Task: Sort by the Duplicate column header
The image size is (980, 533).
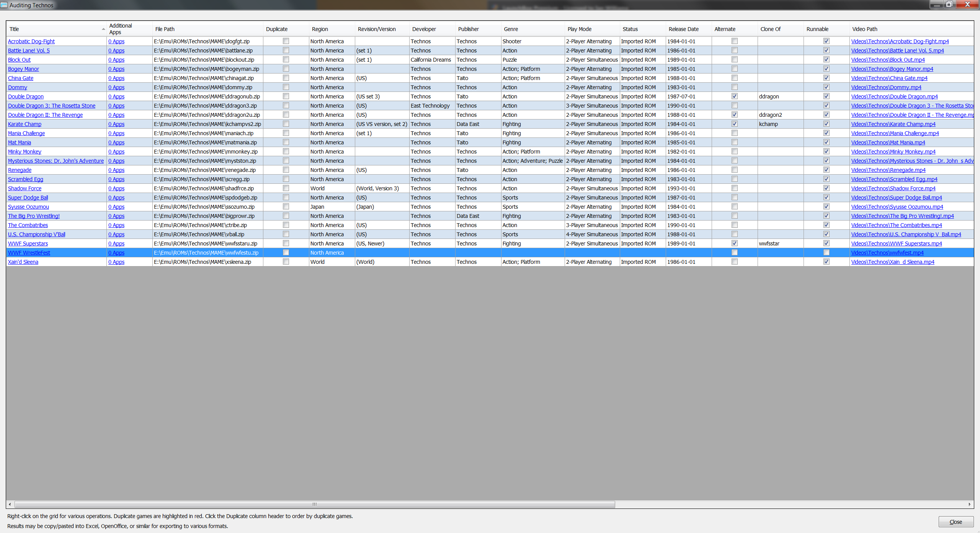Action: 286,29
